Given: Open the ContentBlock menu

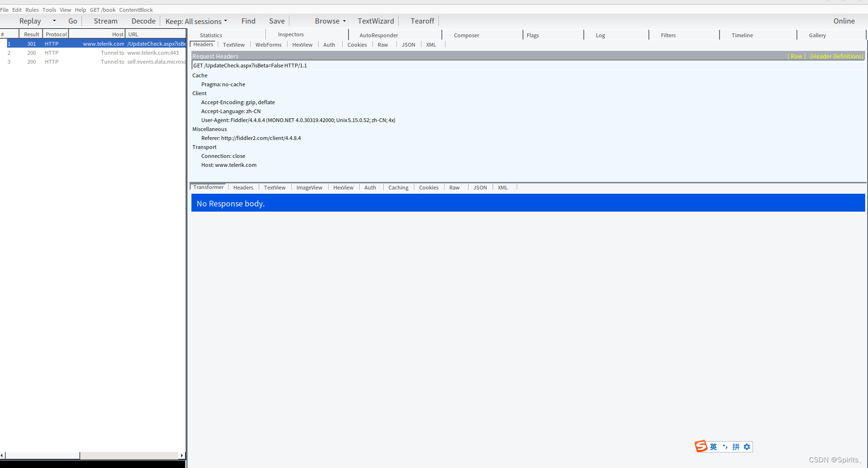Looking at the screenshot, I should 136,10.
